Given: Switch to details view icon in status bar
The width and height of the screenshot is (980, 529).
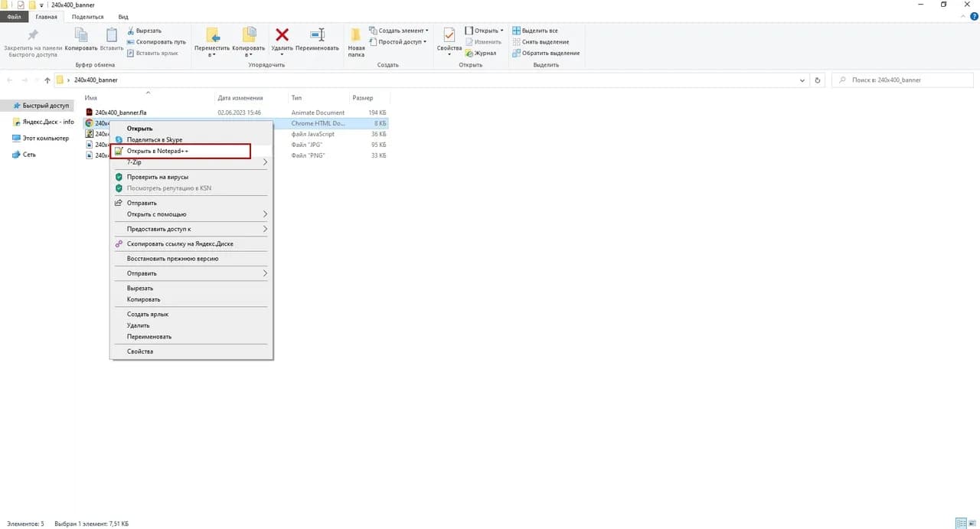Looking at the screenshot, I should pyautogui.click(x=961, y=524).
